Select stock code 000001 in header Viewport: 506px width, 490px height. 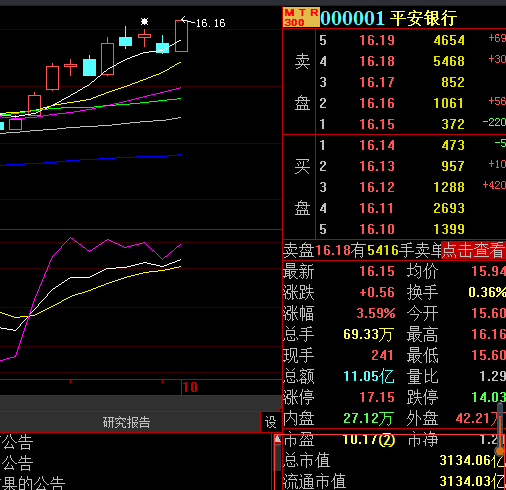point(352,18)
